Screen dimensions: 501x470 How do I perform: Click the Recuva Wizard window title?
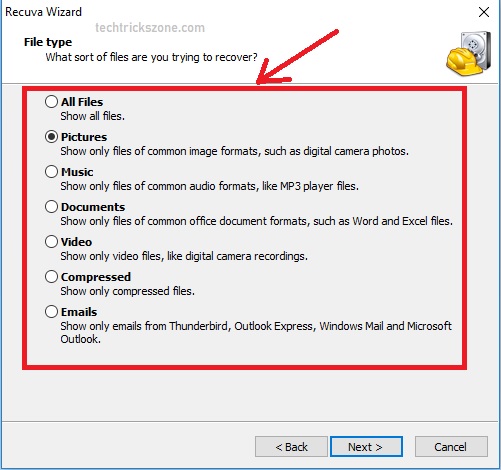pos(43,12)
